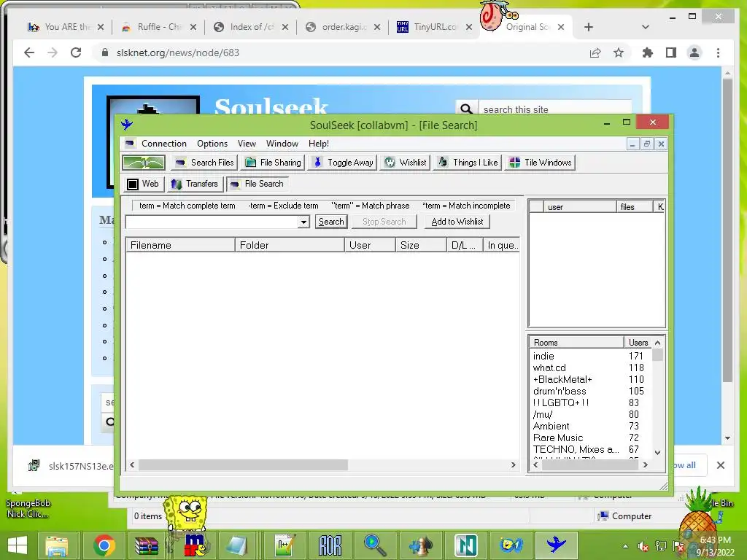This screenshot has height=560, width=747.
Task: Click the Windows Start button
Action: coord(18,545)
